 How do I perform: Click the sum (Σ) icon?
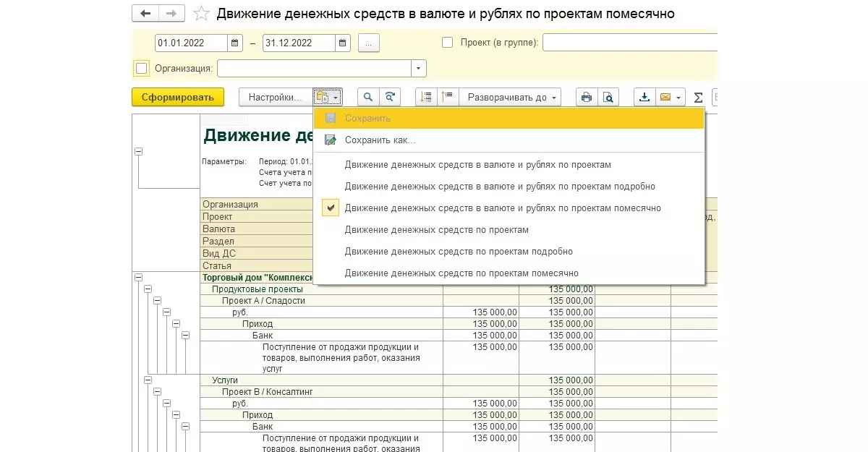(698, 97)
